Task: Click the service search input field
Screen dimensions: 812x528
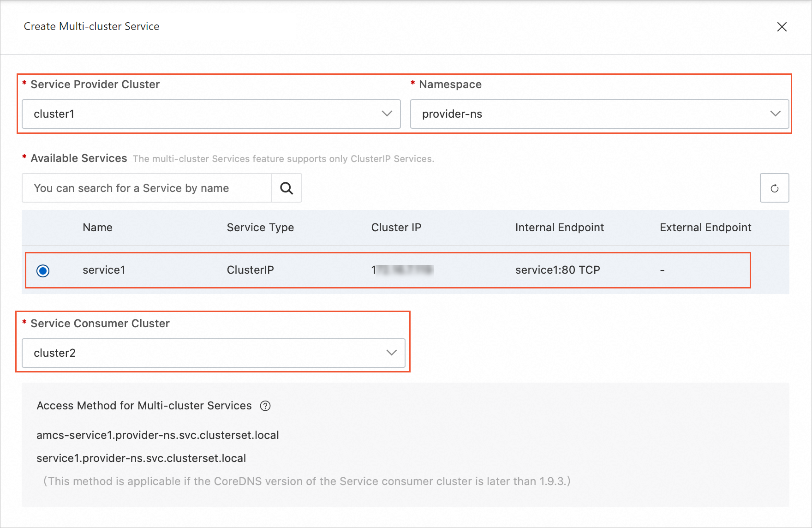Action: [x=147, y=188]
